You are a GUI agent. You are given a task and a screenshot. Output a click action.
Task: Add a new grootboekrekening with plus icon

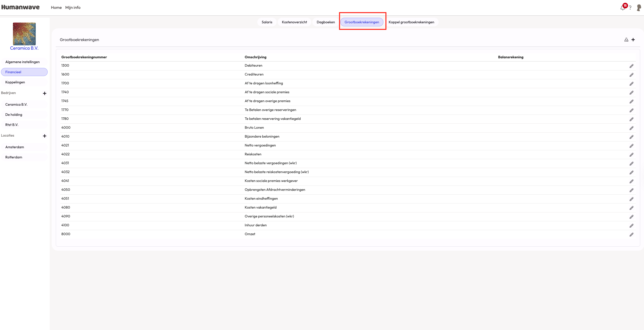click(x=633, y=40)
